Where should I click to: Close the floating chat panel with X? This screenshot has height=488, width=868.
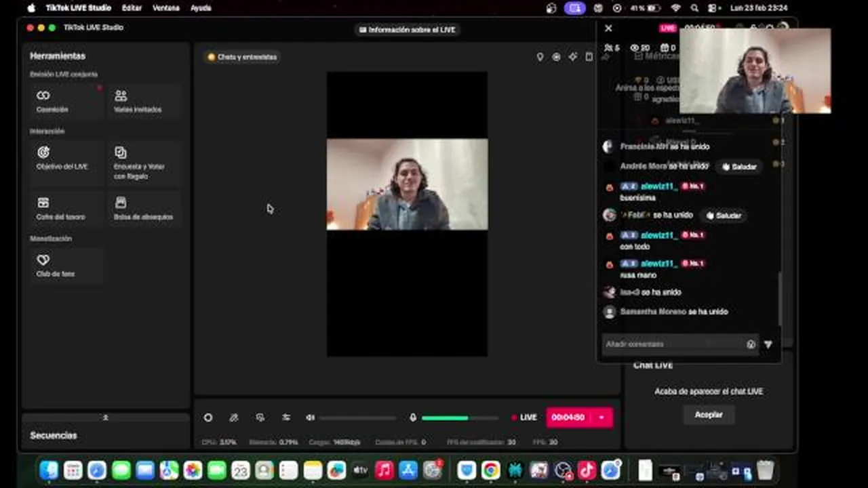pyautogui.click(x=608, y=28)
